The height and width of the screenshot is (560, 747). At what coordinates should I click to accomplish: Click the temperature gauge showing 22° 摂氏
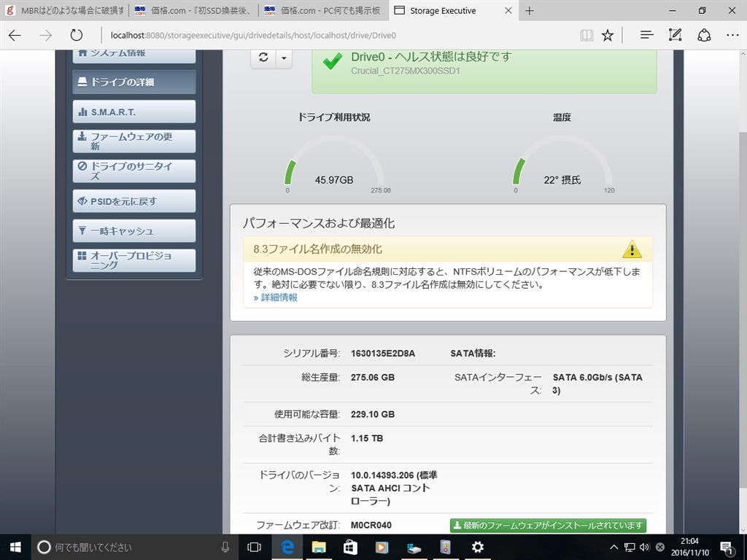tap(562, 164)
